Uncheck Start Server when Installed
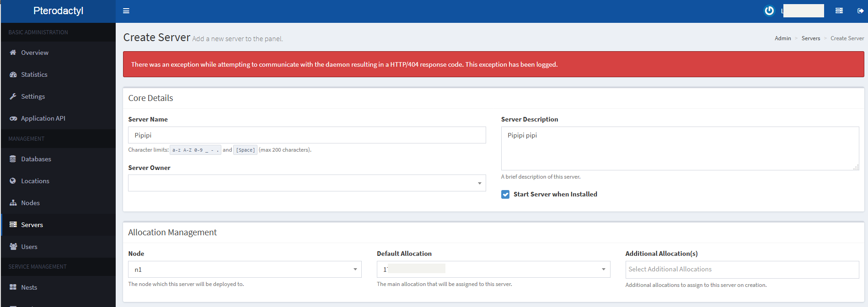868x307 pixels. (505, 195)
